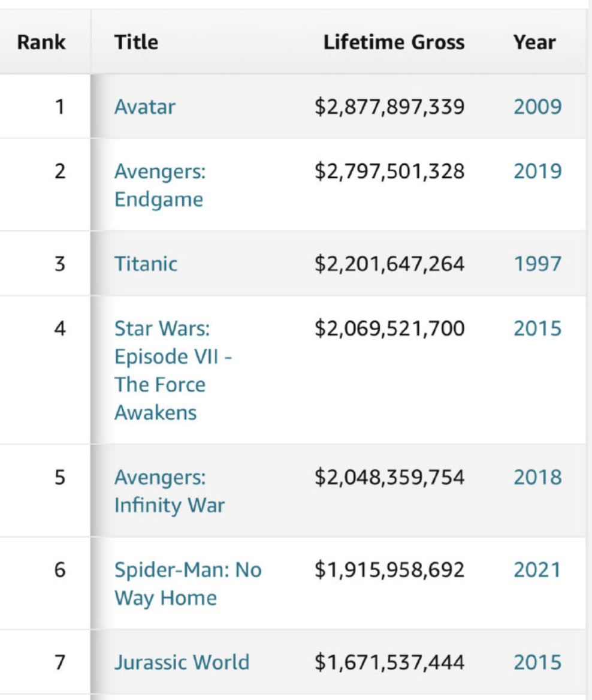
Task: Click Avatar's gross of $2,877,897,339
Action: pyautogui.click(x=389, y=107)
